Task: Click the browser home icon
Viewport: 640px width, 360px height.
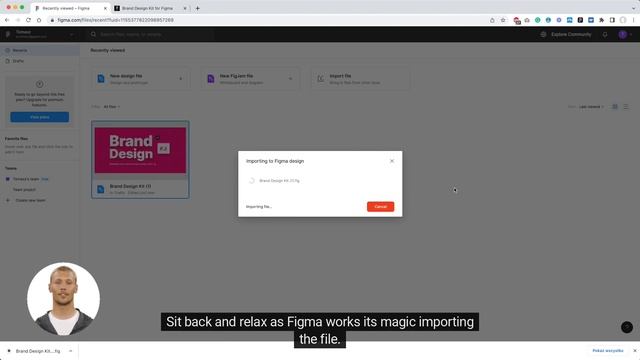Action: coord(39,20)
